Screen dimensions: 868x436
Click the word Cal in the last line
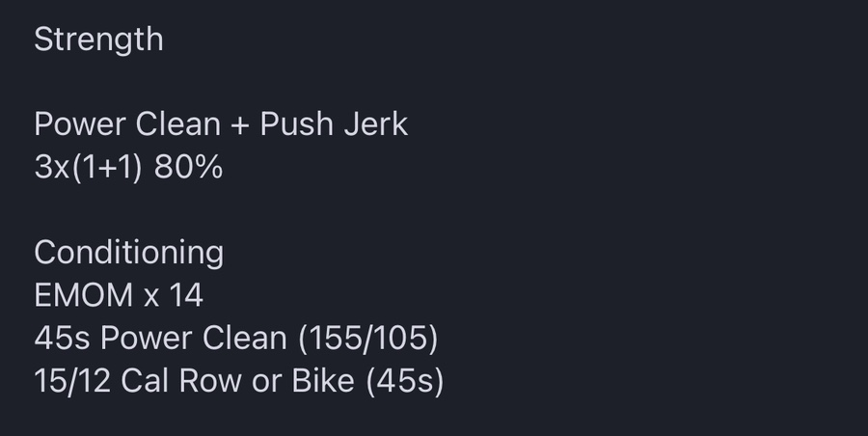click(145, 381)
